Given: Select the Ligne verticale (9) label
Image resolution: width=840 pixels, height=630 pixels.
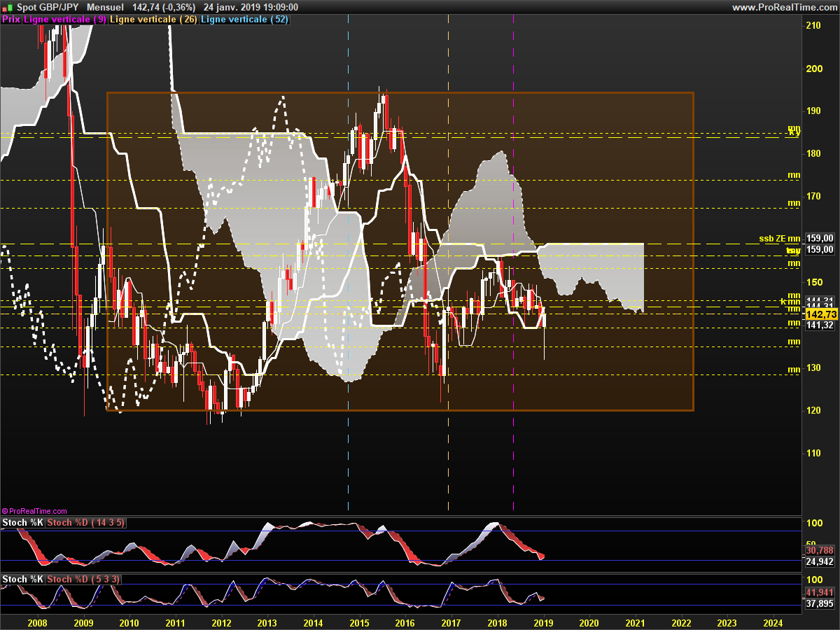Looking at the screenshot, I should pos(65,20).
